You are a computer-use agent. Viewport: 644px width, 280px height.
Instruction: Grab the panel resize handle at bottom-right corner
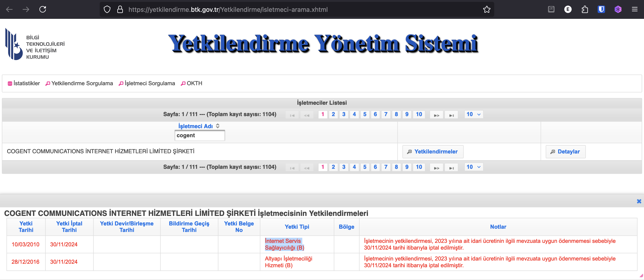click(641, 276)
